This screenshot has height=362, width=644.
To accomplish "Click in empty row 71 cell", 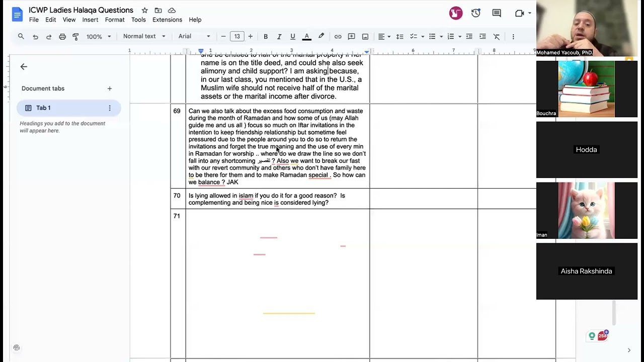I will coord(278,283).
